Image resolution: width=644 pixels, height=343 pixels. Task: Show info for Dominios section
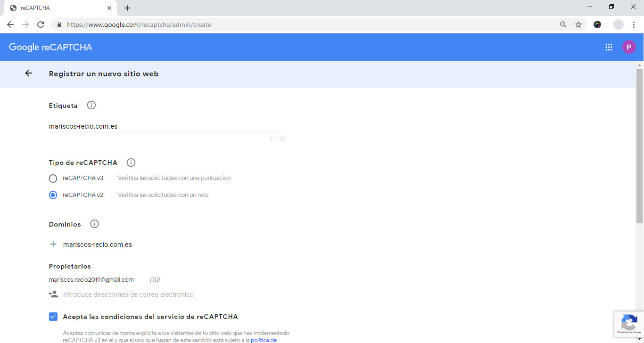(94, 224)
